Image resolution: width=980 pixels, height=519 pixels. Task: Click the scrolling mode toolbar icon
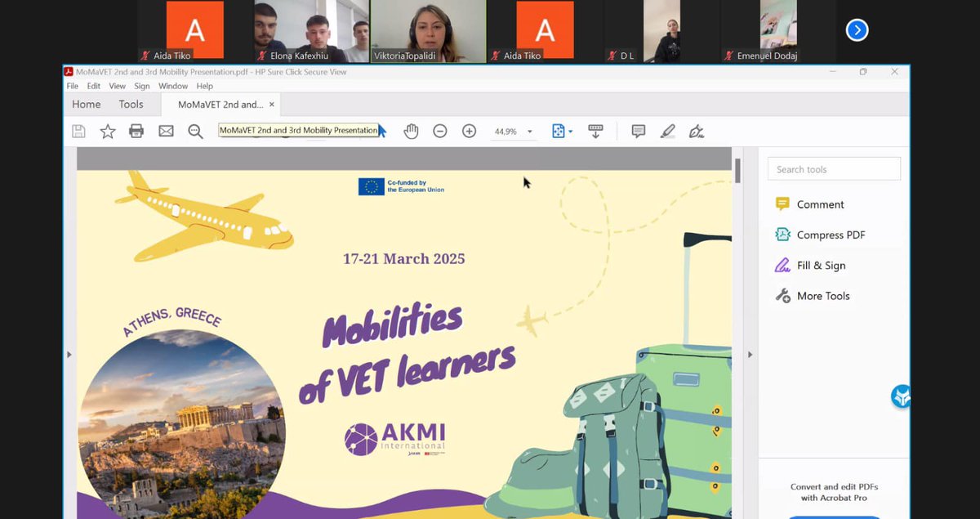(x=595, y=131)
